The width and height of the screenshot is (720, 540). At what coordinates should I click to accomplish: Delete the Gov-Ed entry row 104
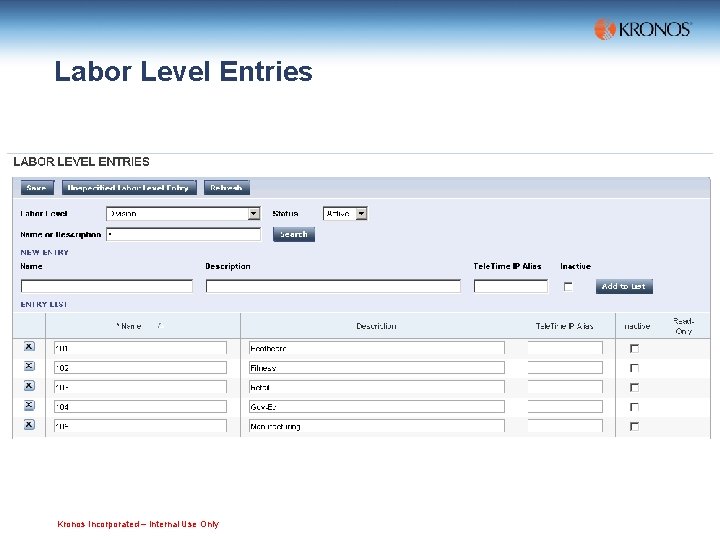click(29, 405)
